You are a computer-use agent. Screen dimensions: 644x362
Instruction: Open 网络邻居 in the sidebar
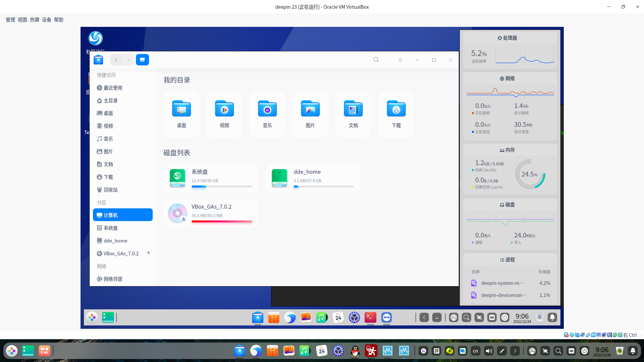tap(123, 279)
